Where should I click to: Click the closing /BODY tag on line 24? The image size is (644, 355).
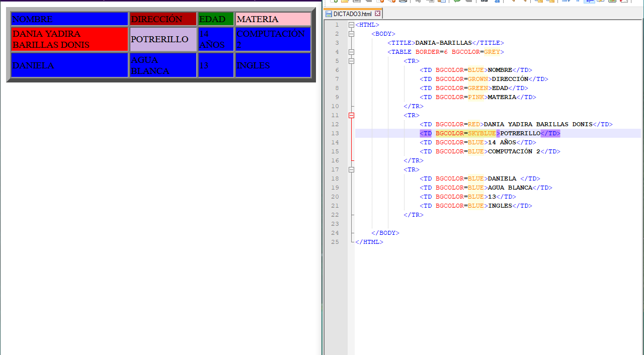385,233
